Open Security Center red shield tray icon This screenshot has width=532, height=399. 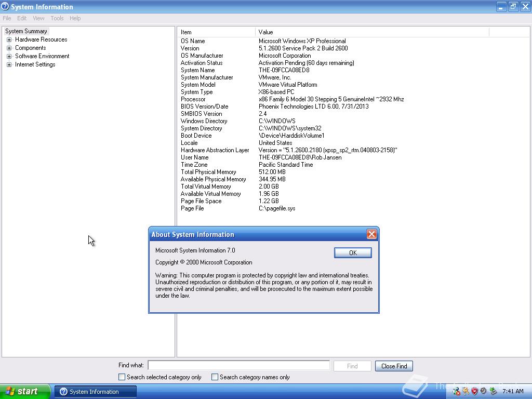coord(475,392)
